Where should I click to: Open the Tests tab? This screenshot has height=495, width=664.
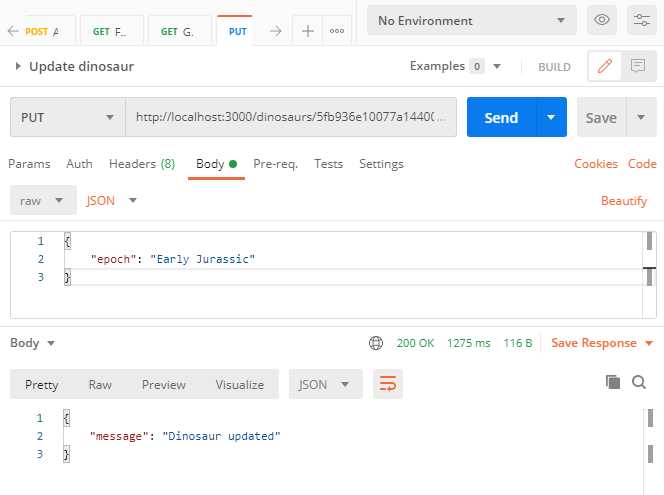coord(328,164)
